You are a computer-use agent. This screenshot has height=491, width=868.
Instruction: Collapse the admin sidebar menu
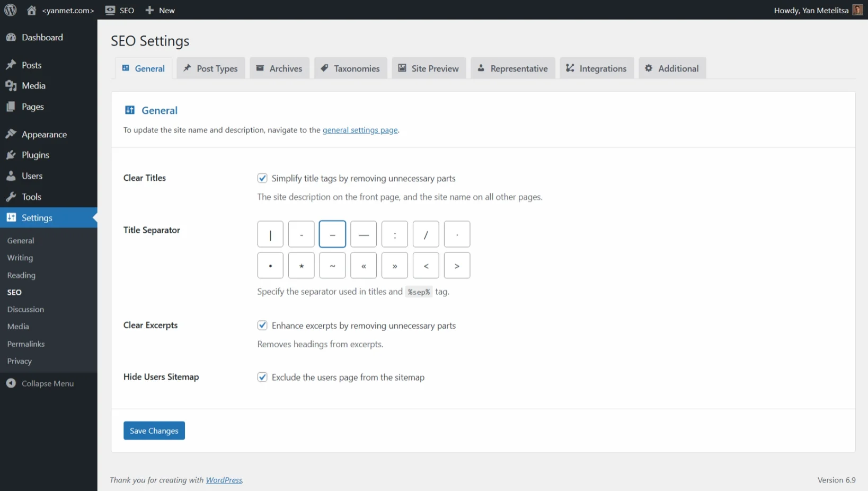coord(47,383)
